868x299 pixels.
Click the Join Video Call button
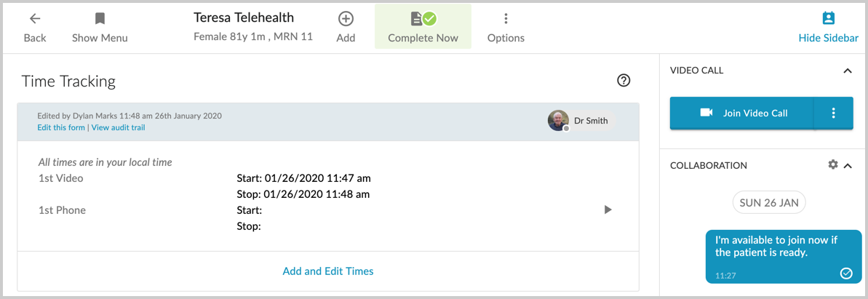point(742,113)
